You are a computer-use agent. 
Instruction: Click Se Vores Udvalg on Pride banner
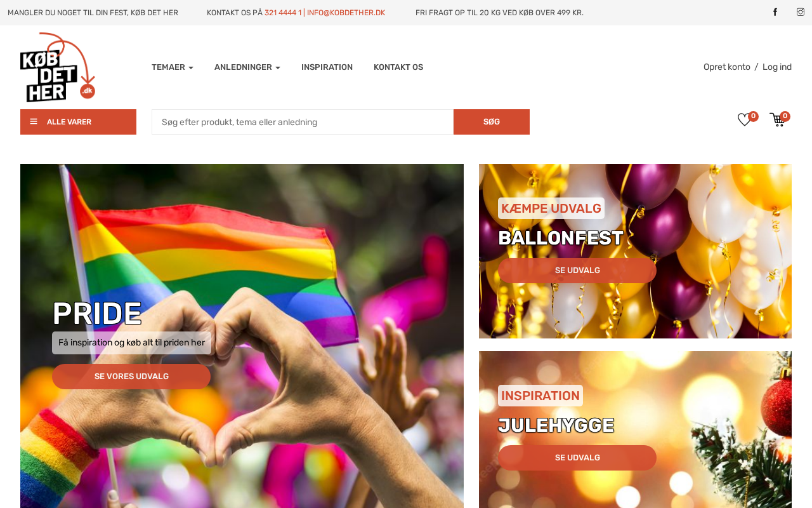[131, 377]
